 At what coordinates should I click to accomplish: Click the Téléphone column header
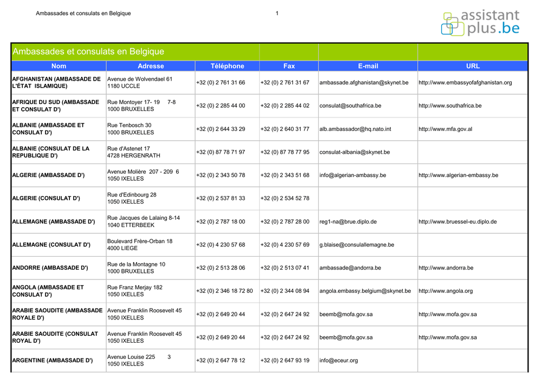pyautogui.click(x=227, y=66)
